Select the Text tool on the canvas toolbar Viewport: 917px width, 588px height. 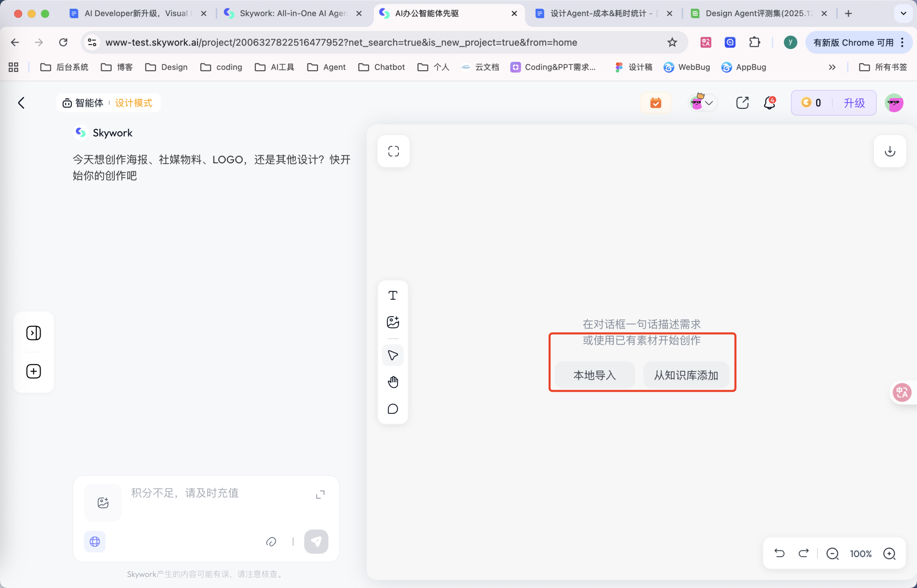pos(393,295)
